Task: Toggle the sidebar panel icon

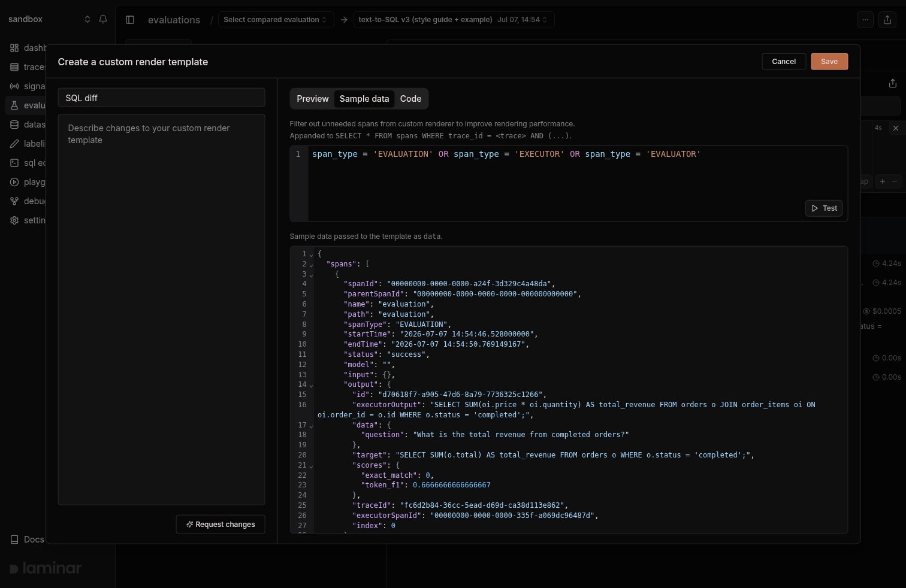Action: tap(130, 20)
